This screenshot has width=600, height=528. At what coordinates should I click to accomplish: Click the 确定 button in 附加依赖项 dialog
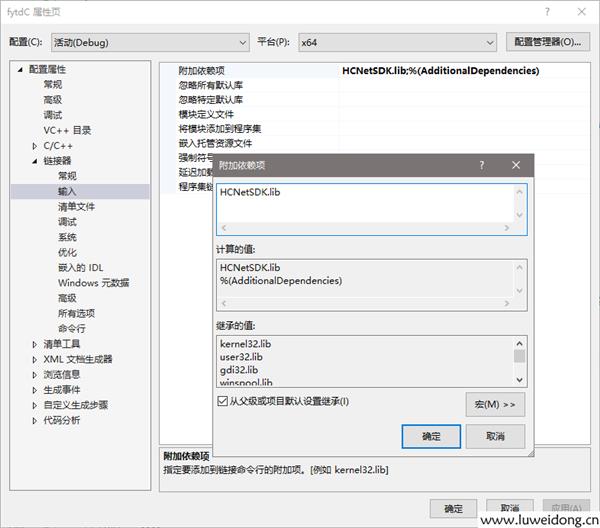[431, 436]
